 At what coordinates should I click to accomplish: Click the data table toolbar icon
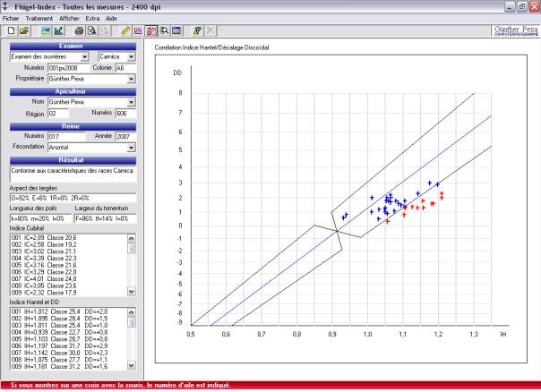(176, 30)
